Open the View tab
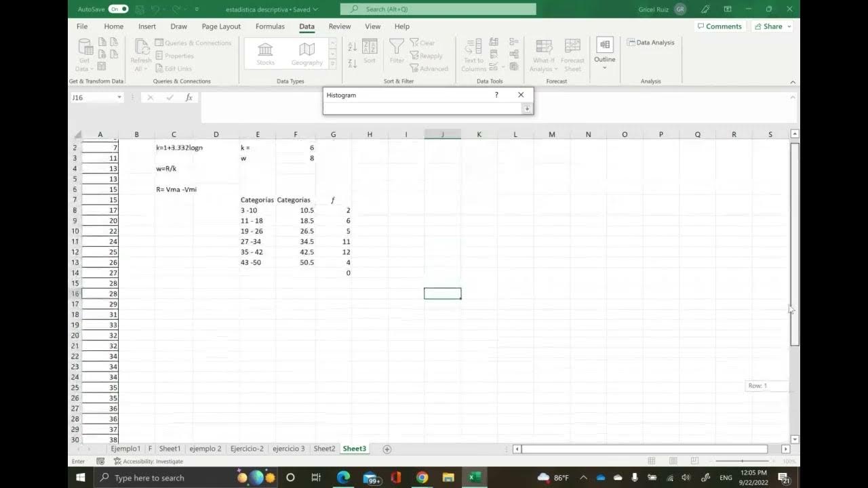 click(373, 26)
